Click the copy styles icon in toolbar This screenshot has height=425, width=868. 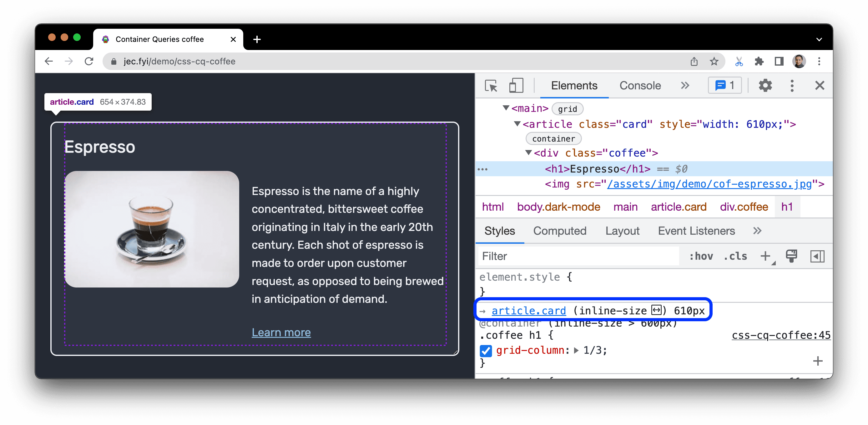click(x=792, y=256)
